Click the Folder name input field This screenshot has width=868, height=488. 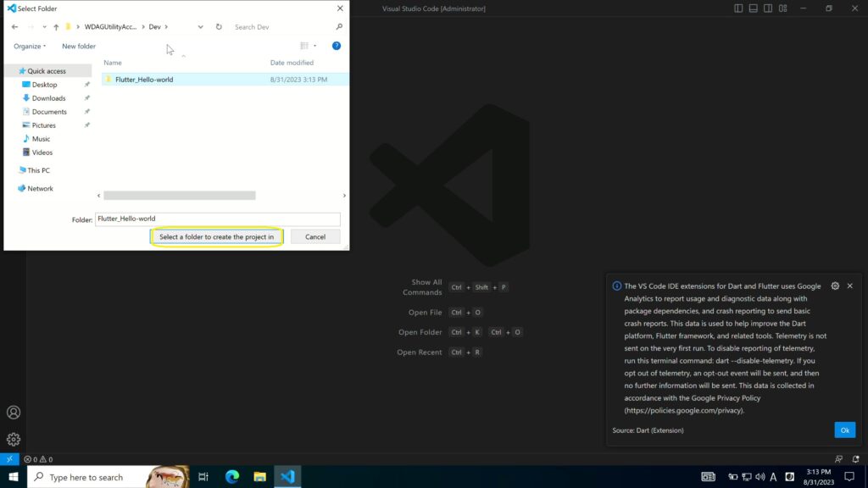click(218, 219)
